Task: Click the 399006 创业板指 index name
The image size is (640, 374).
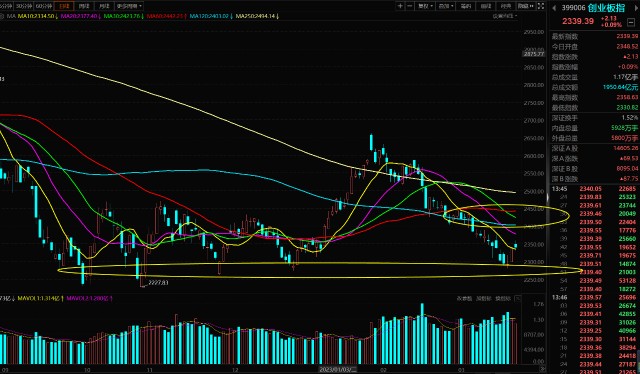Action: (593, 8)
